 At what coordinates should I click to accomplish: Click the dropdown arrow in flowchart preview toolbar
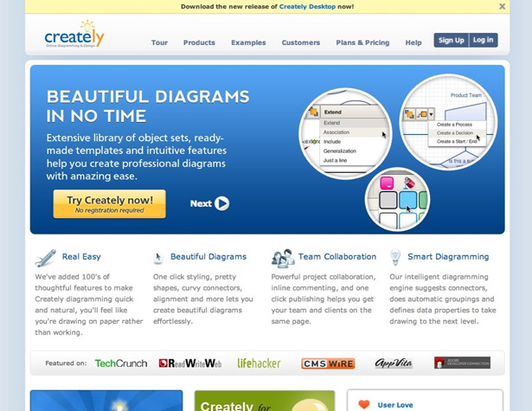tap(432, 114)
